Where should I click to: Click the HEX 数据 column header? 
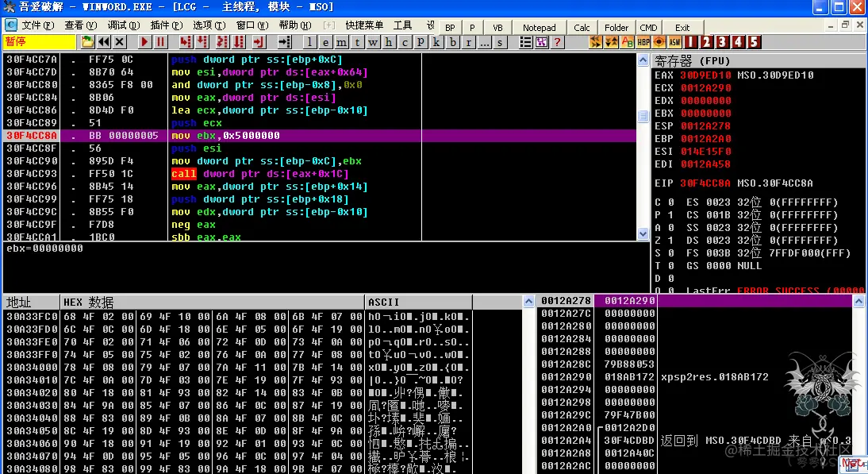(212, 303)
